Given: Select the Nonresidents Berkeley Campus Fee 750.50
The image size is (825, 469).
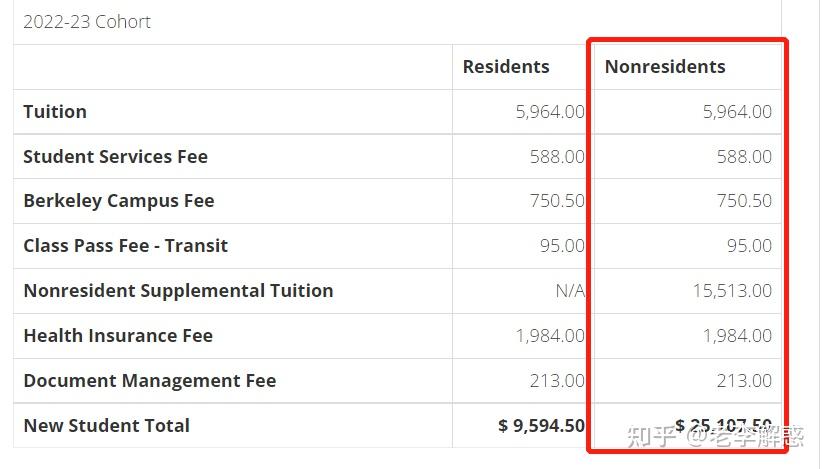Looking at the screenshot, I should (x=744, y=201).
